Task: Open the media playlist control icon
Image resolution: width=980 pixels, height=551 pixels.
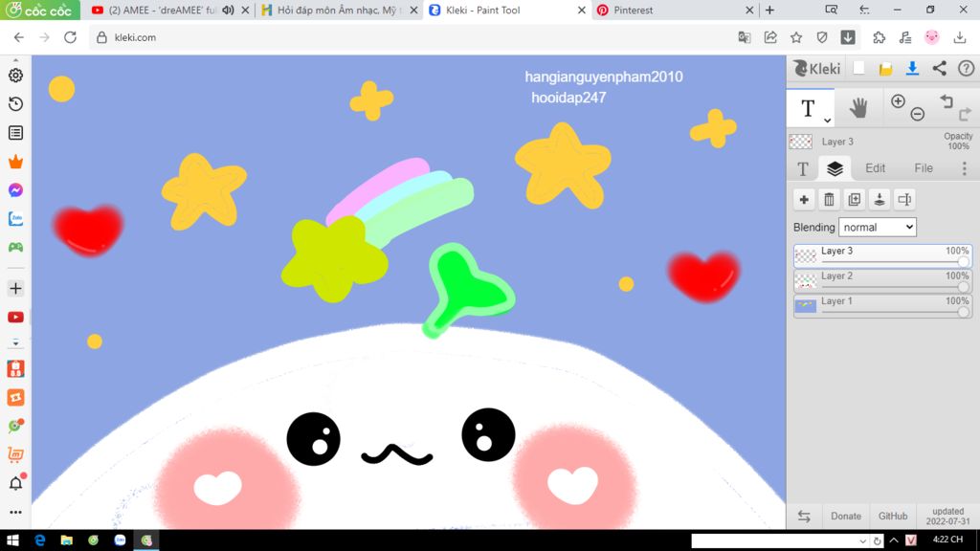Action: pos(905,37)
